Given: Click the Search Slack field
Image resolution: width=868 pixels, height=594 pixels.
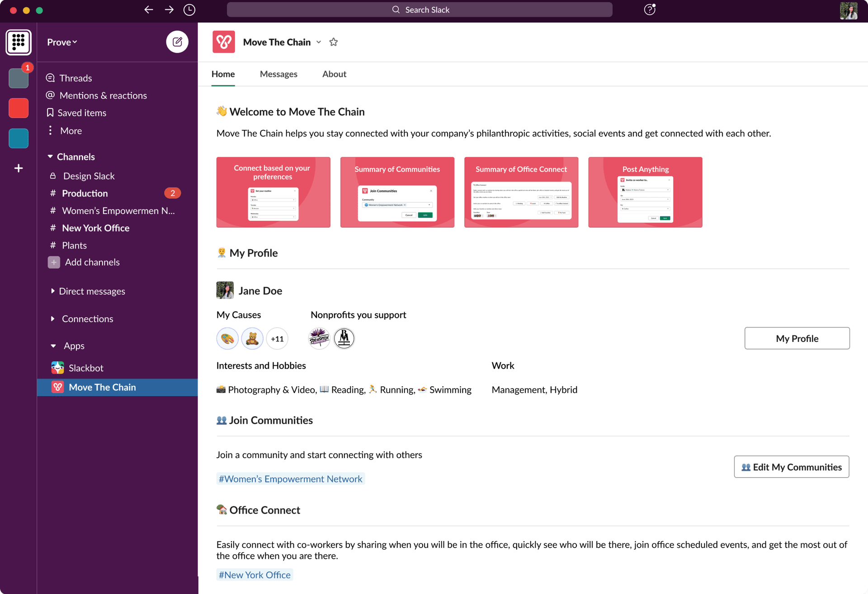Looking at the screenshot, I should (420, 9).
